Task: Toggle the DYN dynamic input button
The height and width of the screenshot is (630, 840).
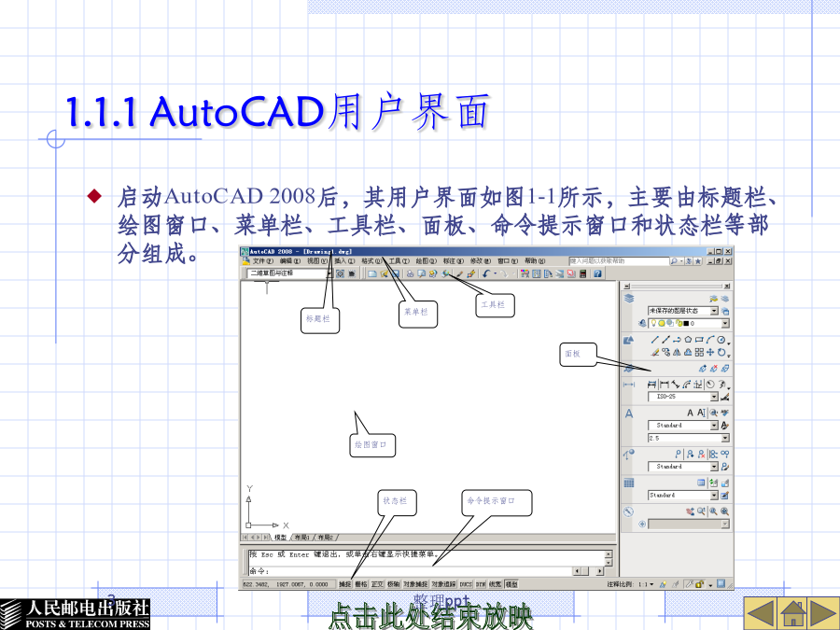Action: pyautogui.click(x=481, y=584)
